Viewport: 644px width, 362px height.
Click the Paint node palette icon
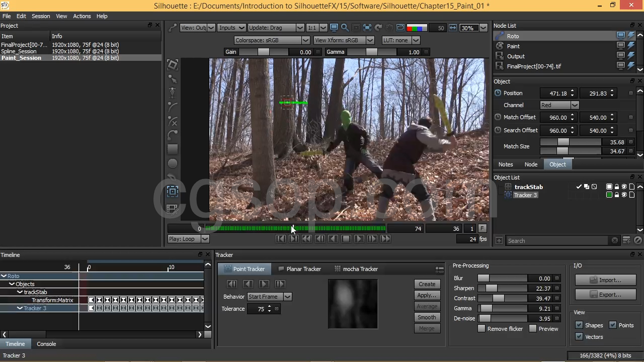500,46
